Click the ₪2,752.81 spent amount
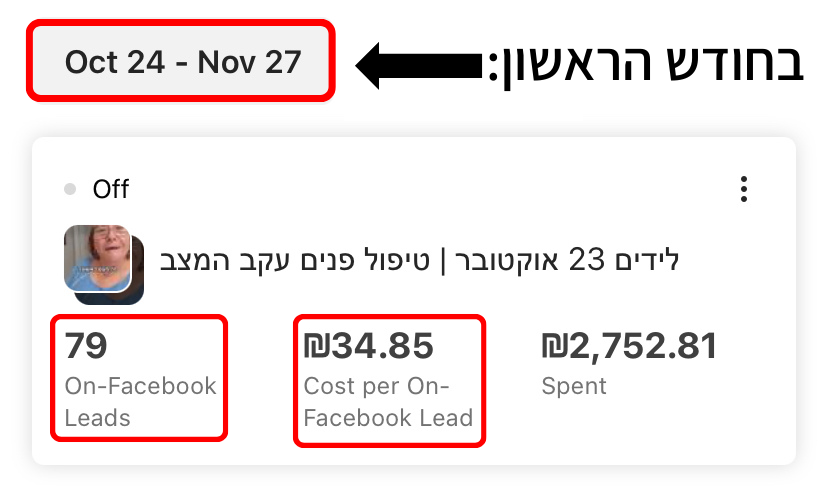 [629, 346]
